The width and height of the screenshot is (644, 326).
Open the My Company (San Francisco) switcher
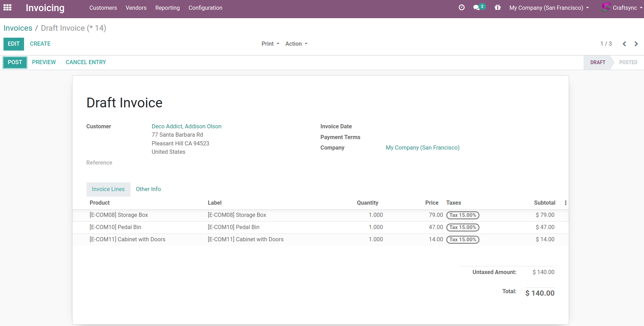click(x=548, y=8)
